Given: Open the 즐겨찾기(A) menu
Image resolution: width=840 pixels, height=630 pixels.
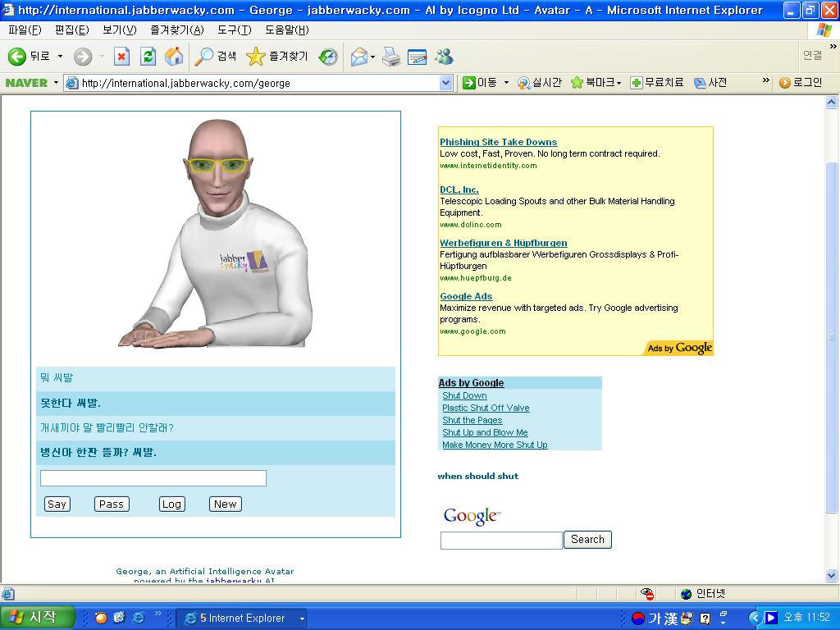Looking at the screenshot, I should pyautogui.click(x=177, y=30).
